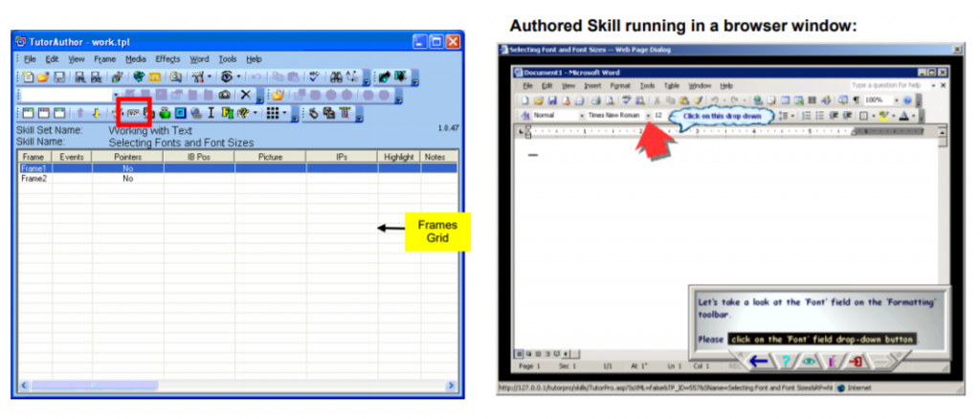Click the text box icon inside red box
This screenshot has width=980, height=419.
point(133,114)
